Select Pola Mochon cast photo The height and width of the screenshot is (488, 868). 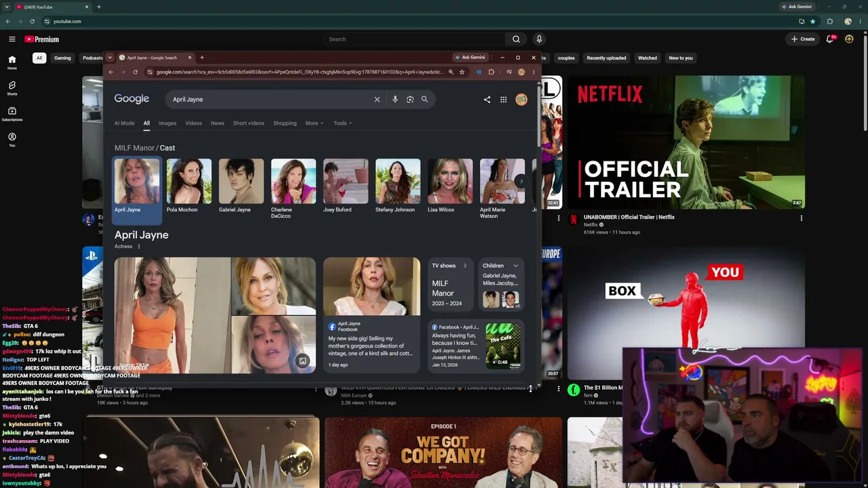[x=189, y=181]
